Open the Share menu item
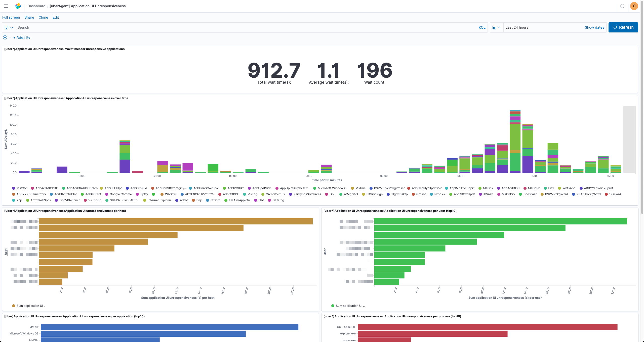The image size is (644, 342). click(29, 17)
